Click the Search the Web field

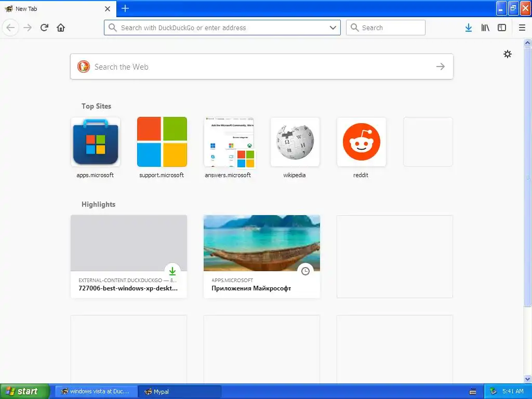click(x=262, y=66)
